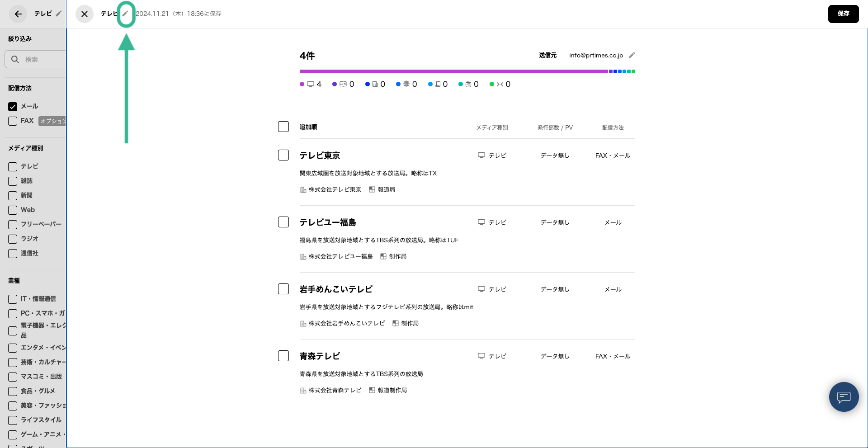Check the 新聞 media type filter

pyautogui.click(x=13, y=196)
